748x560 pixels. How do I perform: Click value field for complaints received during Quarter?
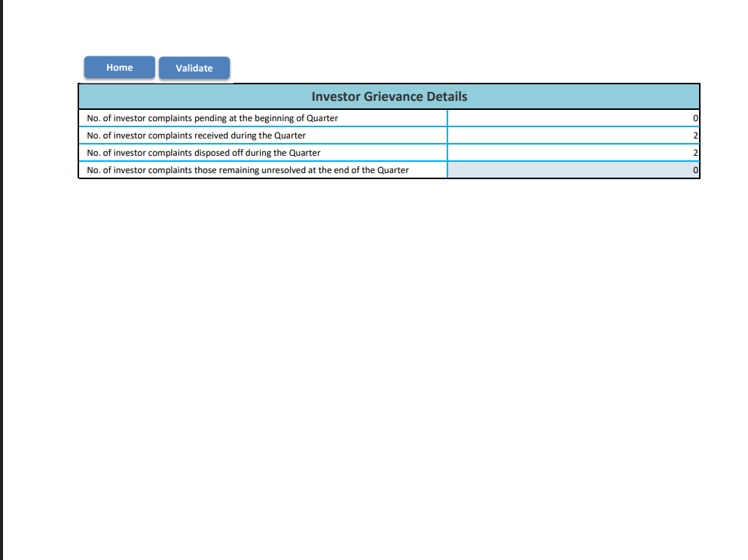coord(573,135)
